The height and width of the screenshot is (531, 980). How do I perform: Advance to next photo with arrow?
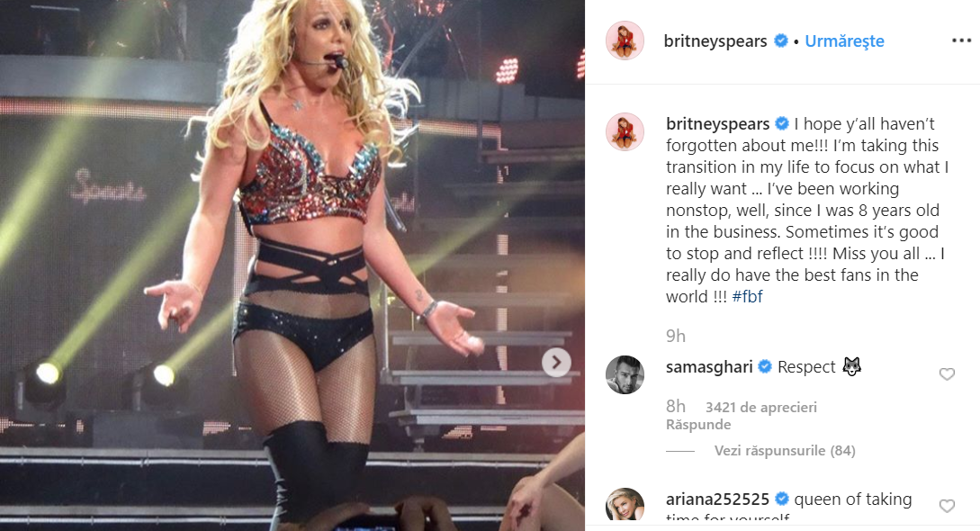click(x=556, y=363)
